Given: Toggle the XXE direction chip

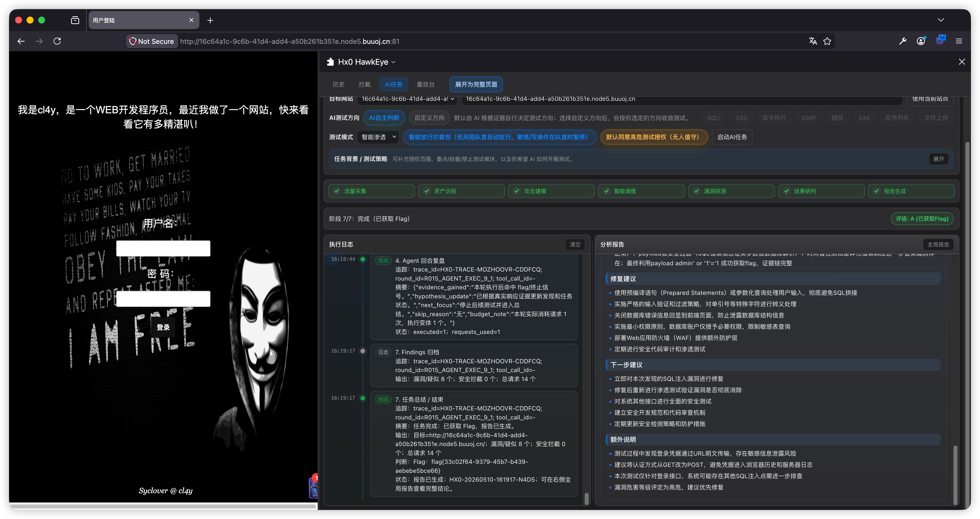Looking at the screenshot, I should [864, 118].
